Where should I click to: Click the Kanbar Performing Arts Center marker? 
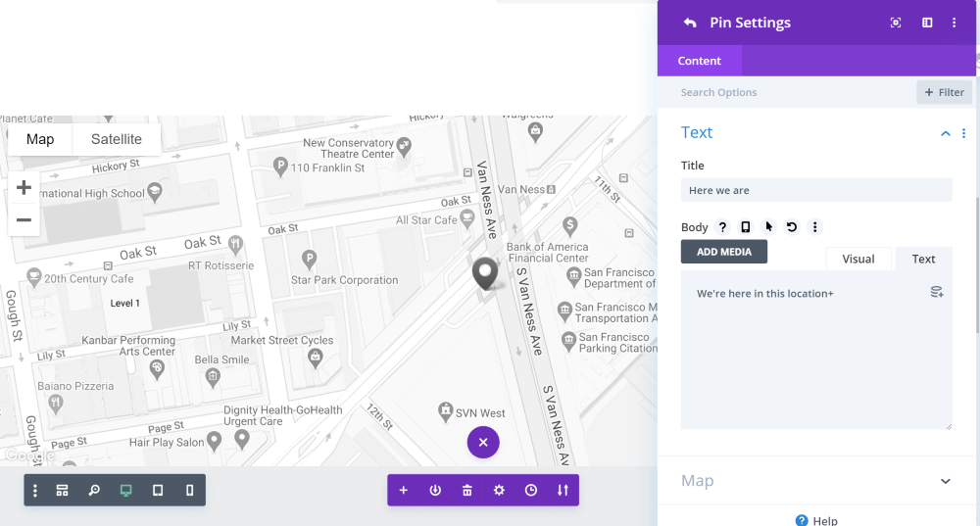click(156, 369)
